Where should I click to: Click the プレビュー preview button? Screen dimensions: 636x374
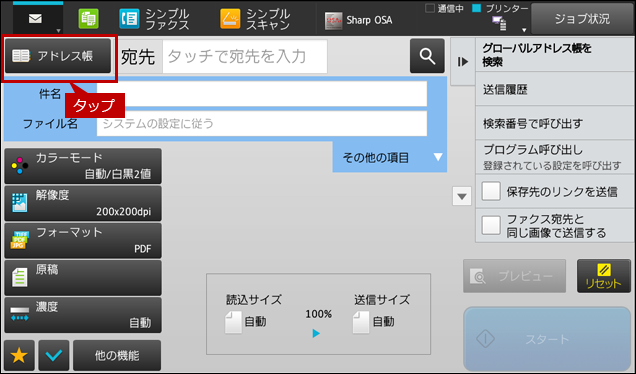tap(514, 276)
